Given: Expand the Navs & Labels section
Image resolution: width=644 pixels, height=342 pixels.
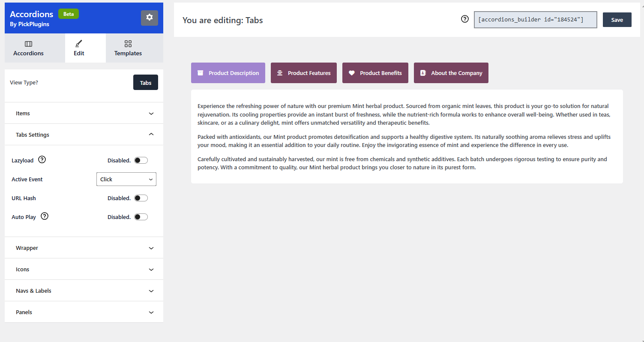Looking at the screenshot, I should point(84,291).
